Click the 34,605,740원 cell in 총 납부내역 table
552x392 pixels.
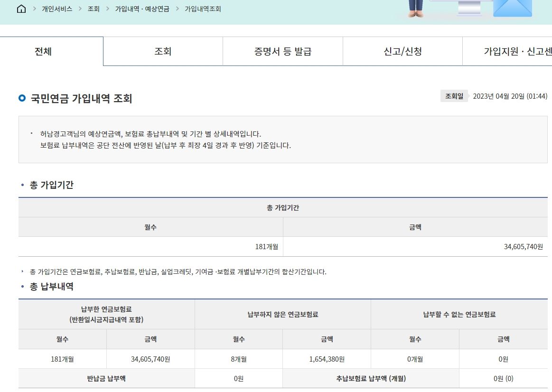pyautogui.click(x=150, y=359)
